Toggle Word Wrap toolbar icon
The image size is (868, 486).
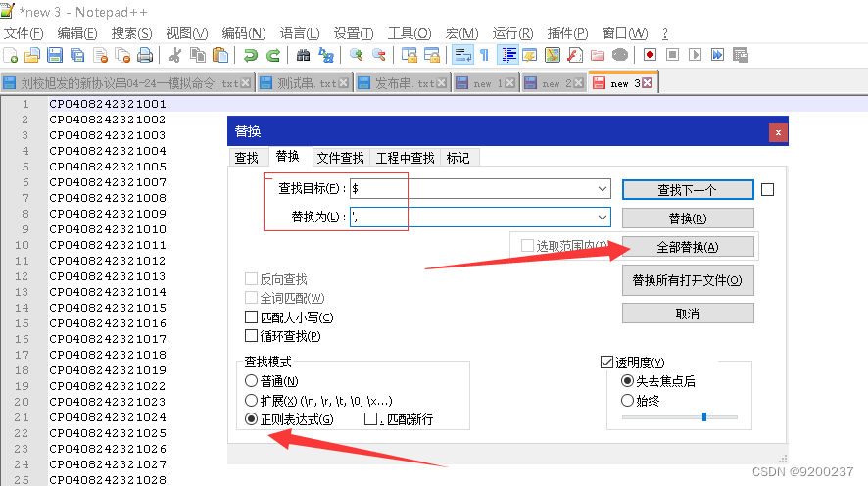[x=462, y=55]
